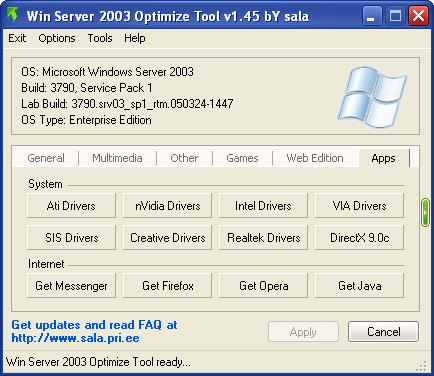434x376 pixels.
Task: Click the Realtek Drivers button
Action: (x=263, y=238)
